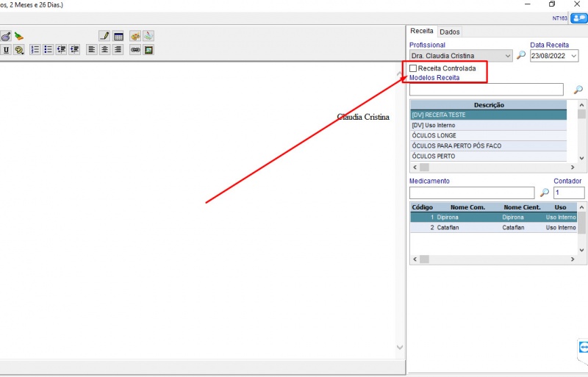Click the Modelos Receita search field

pos(486,90)
